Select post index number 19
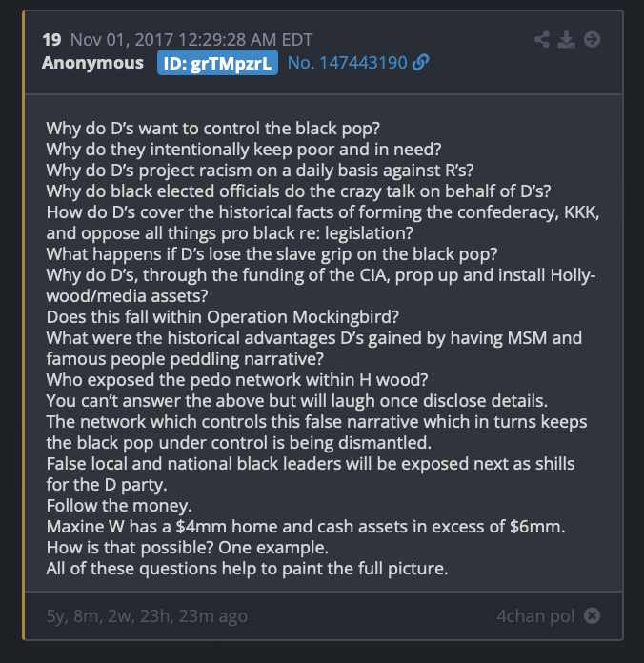The width and height of the screenshot is (644, 663). coord(51,40)
